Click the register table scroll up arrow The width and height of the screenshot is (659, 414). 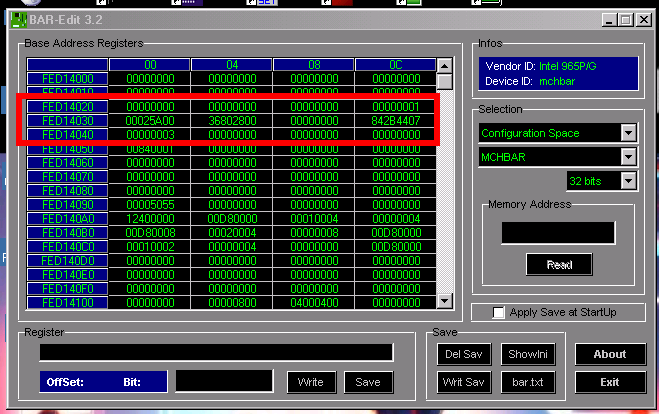point(444,66)
